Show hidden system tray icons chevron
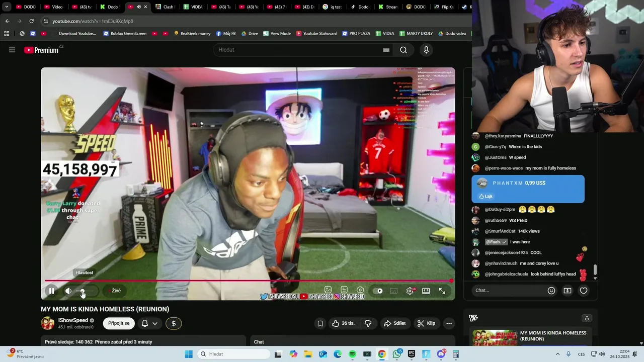 [x=557, y=354]
